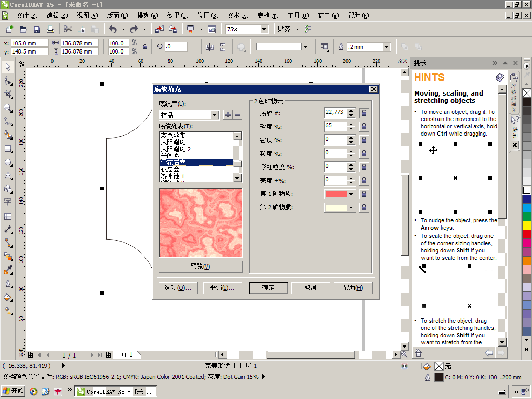Image resolution: width=532 pixels, height=399 pixels.
Task: Click the New document icon
Action: pos(9,29)
